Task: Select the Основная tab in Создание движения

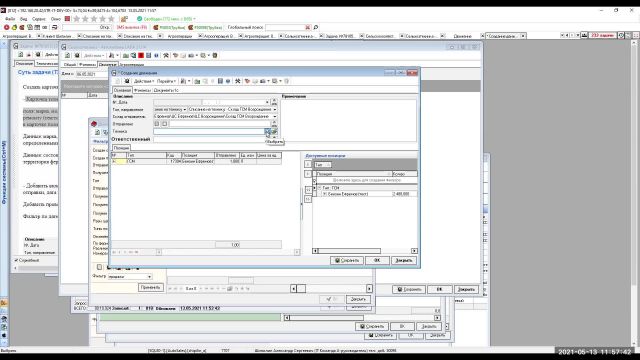Action: [122, 90]
